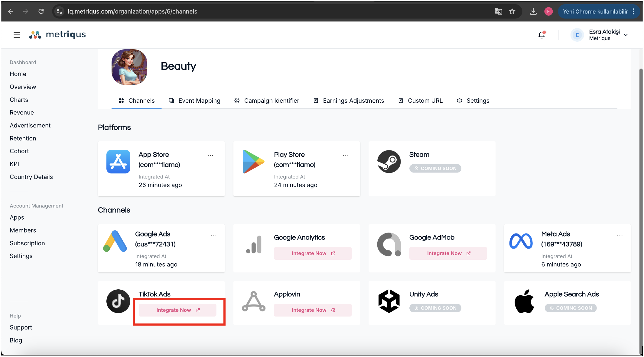The width and height of the screenshot is (644, 357).
Task: Open Apps under Account Management
Action: (17, 217)
